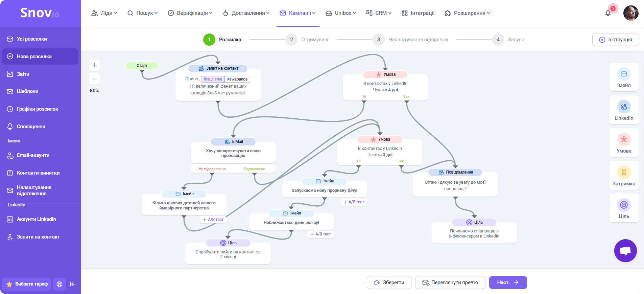This screenshot has width=644, height=294.
Task: Click 'Не відправлено' branch label of InMail
Action: click(212, 169)
